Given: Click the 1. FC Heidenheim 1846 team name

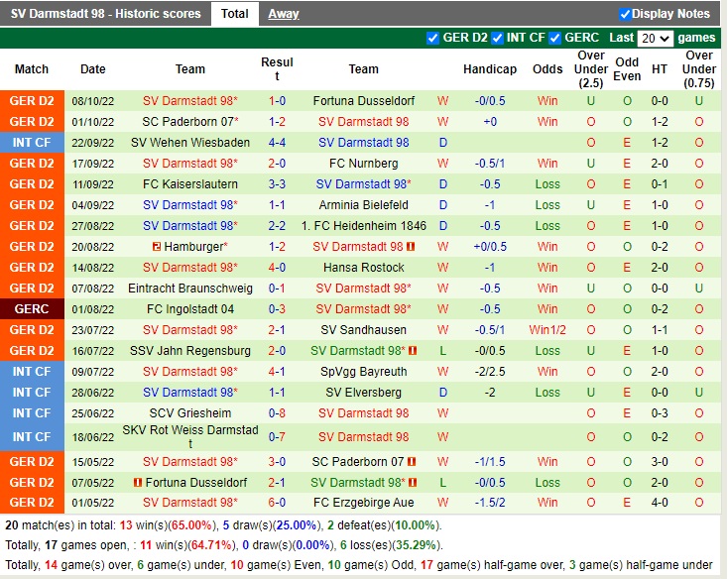Looking at the screenshot, I should point(364,226).
